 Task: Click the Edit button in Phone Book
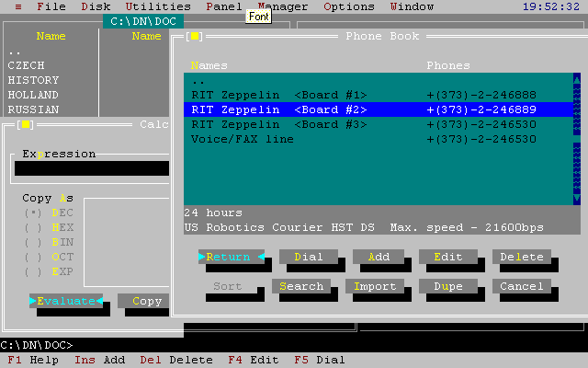(x=448, y=257)
